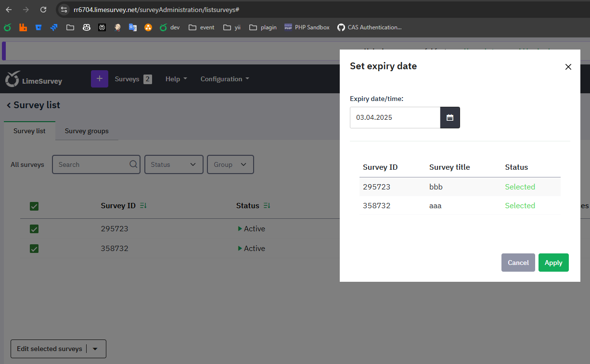Click the Apply button
590x364 pixels.
coord(553,263)
